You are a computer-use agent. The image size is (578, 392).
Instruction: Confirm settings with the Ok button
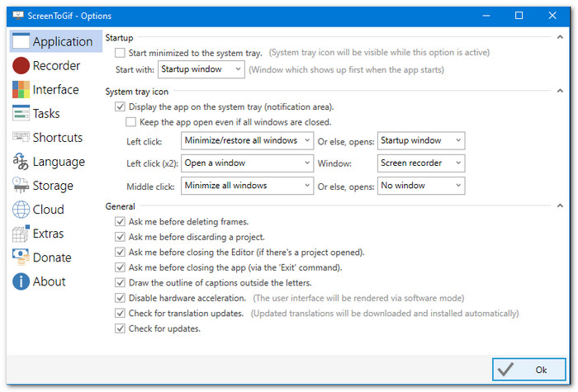coord(529,369)
